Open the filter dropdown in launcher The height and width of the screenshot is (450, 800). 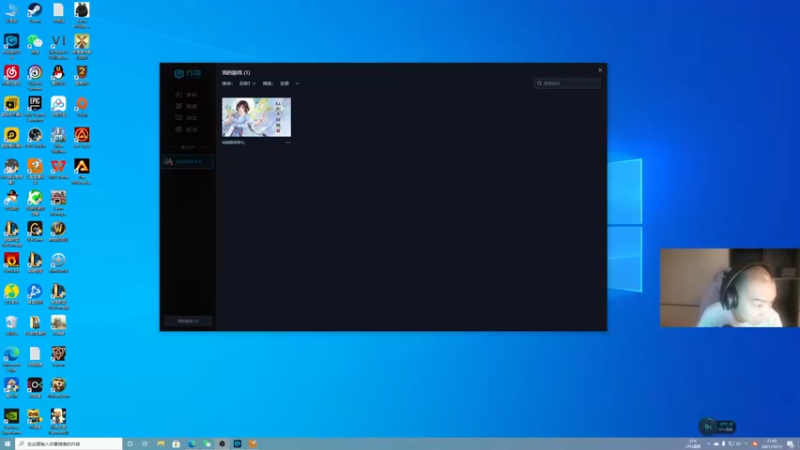(x=289, y=83)
